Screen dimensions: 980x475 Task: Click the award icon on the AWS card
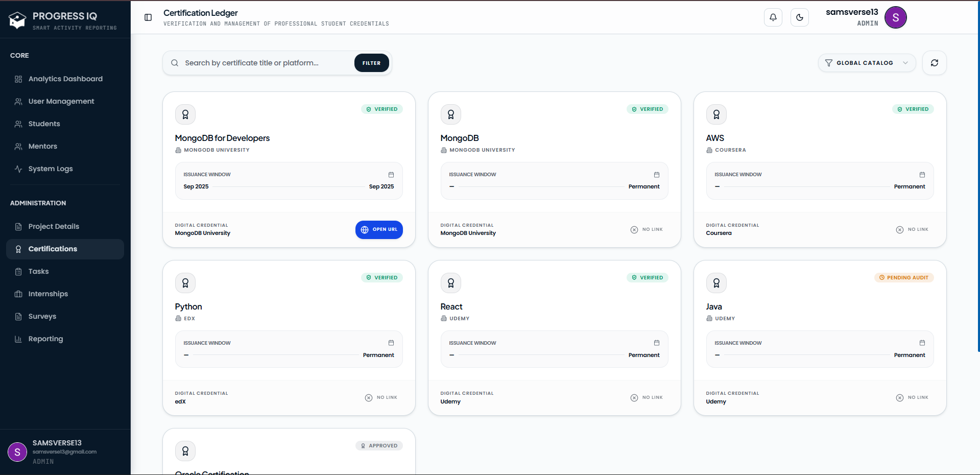[x=716, y=114]
